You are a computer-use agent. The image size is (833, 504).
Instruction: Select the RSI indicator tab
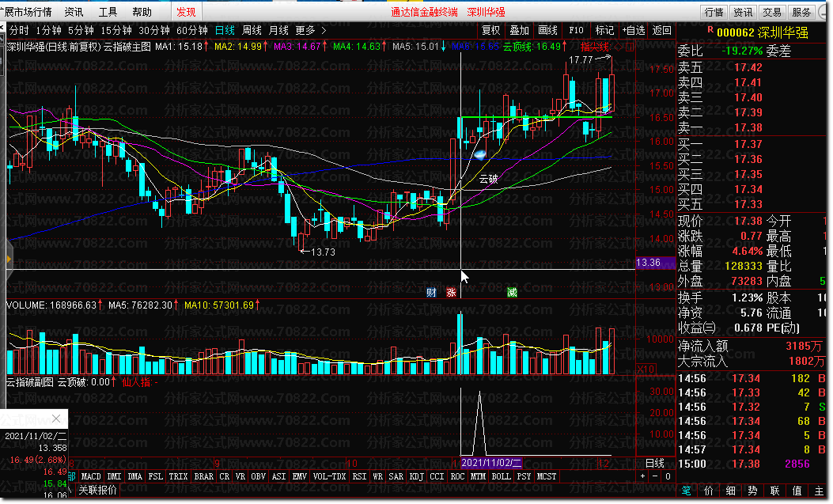point(360,477)
